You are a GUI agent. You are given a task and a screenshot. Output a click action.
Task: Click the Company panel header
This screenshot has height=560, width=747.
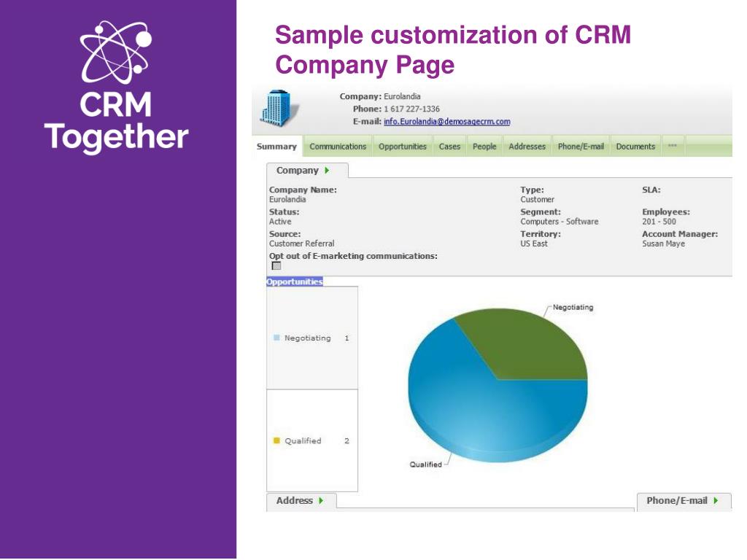[307, 171]
